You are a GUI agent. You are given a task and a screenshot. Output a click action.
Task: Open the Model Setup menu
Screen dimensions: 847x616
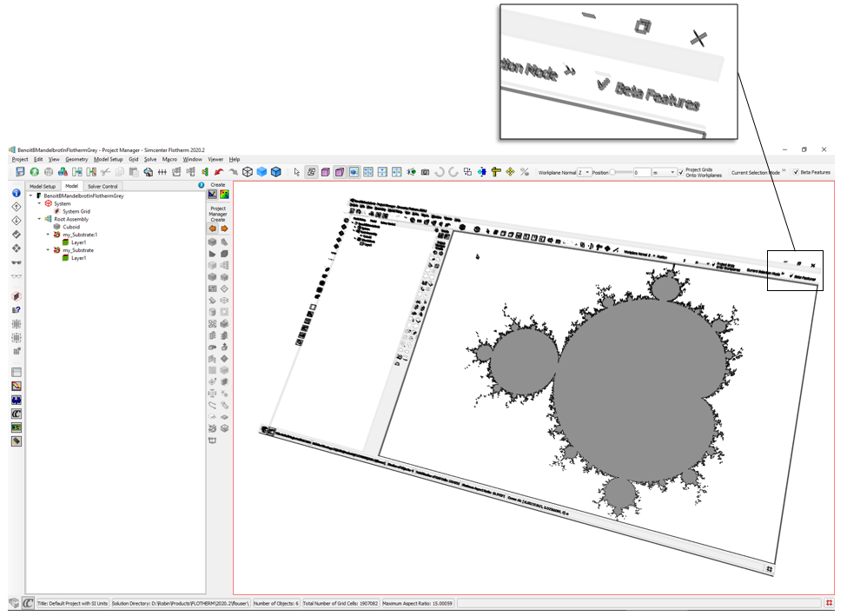point(108,159)
